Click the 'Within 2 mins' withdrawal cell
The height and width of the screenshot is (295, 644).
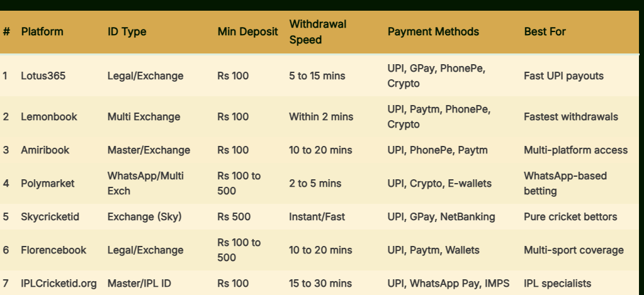click(321, 116)
